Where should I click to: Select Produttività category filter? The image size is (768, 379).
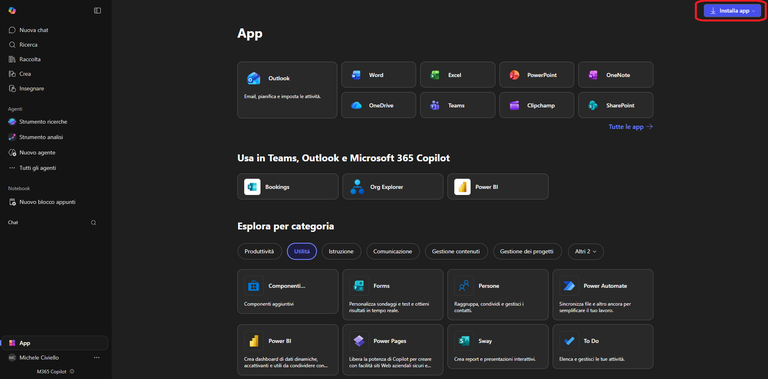pyautogui.click(x=260, y=251)
